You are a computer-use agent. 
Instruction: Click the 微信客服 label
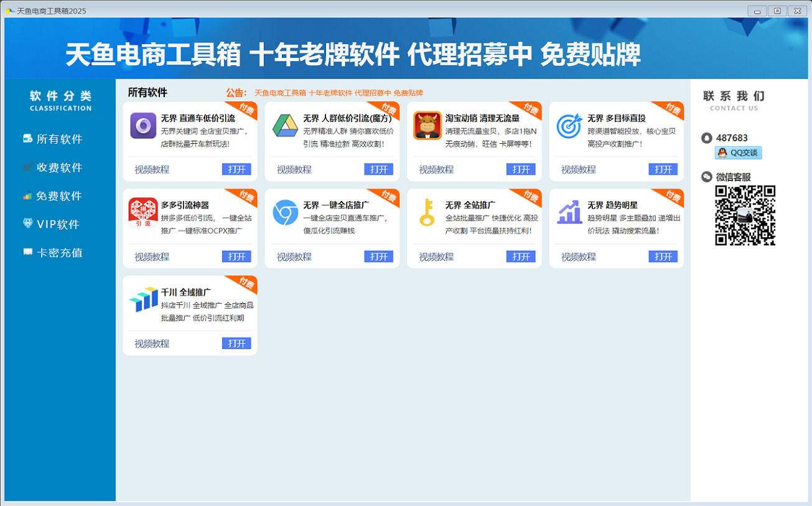pos(734,177)
